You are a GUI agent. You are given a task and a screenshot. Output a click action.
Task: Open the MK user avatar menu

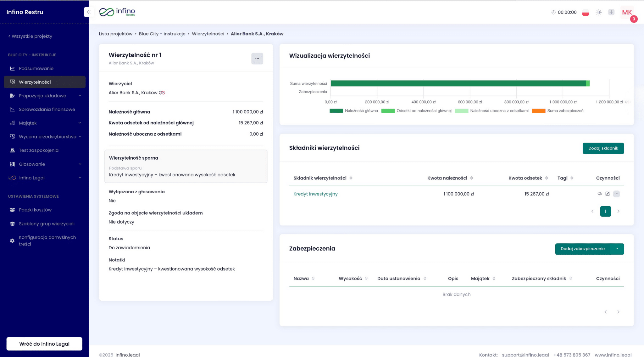click(627, 12)
